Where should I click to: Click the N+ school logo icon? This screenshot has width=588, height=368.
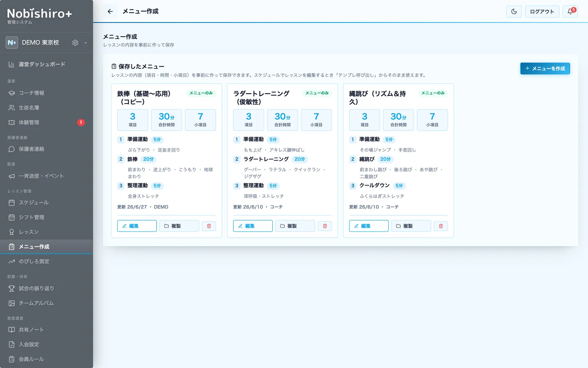point(12,43)
